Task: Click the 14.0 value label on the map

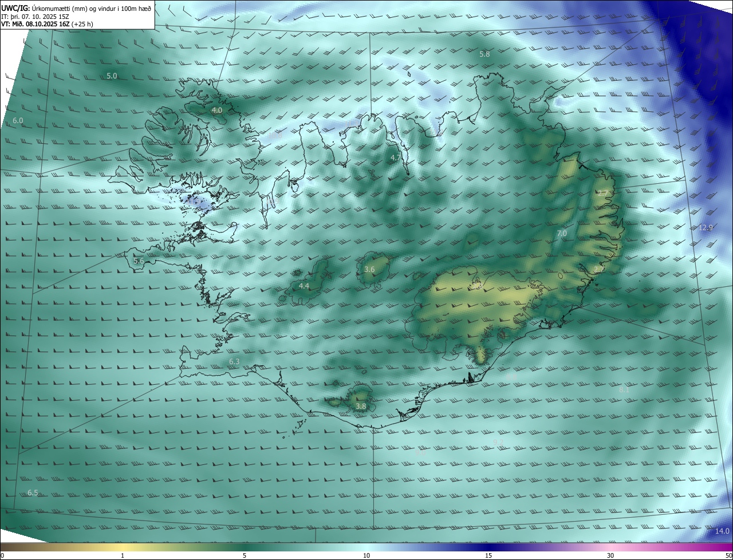Action: pos(723,531)
